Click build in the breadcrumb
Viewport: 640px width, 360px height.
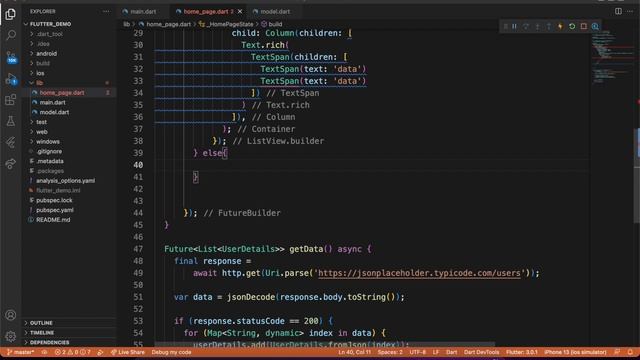[275, 24]
